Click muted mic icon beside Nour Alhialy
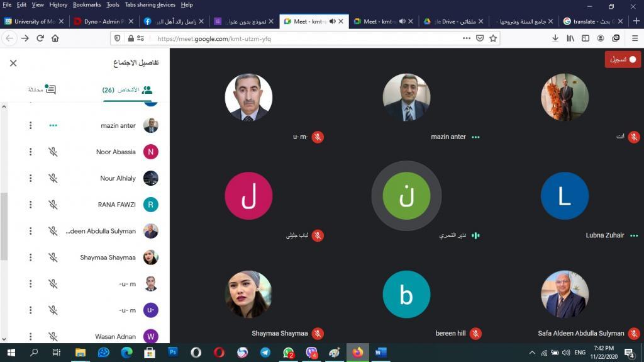Viewport: 644px width, 362px height. (x=53, y=178)
